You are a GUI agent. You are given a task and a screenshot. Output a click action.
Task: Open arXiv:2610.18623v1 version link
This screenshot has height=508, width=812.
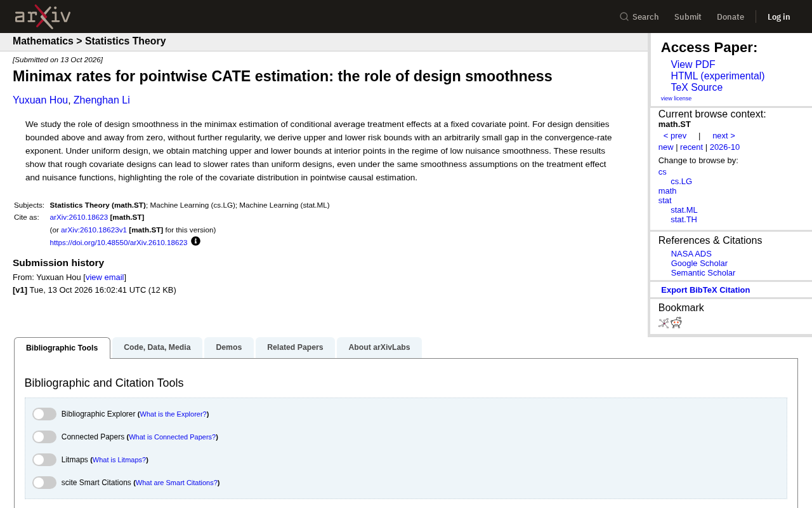coord(94,230)
